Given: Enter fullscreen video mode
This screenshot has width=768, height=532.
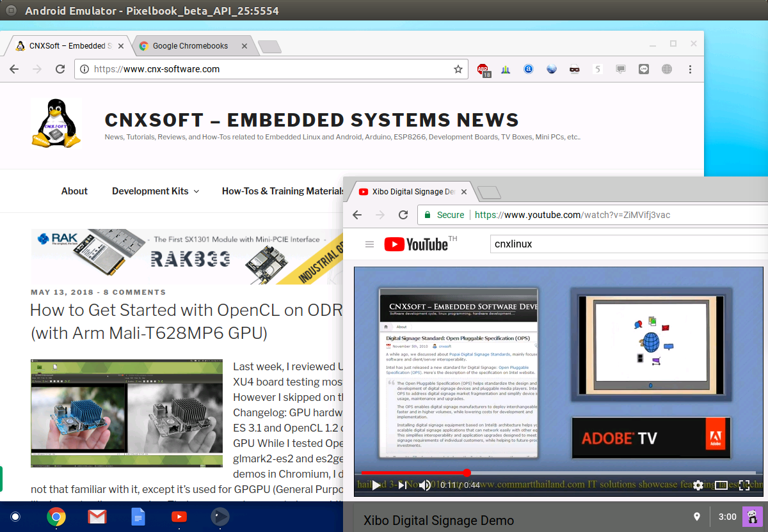Looking at the screenshot, I should pyautogui.click(x=744, y=485).
